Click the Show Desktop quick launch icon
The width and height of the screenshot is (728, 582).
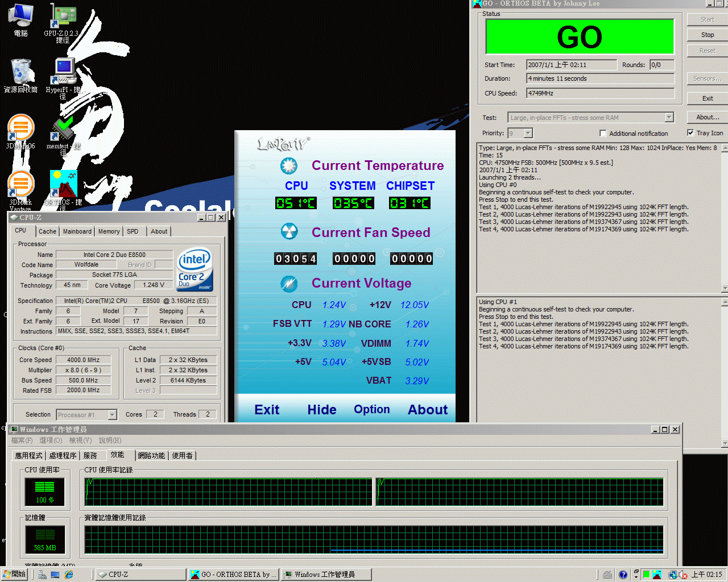(55, 575)
